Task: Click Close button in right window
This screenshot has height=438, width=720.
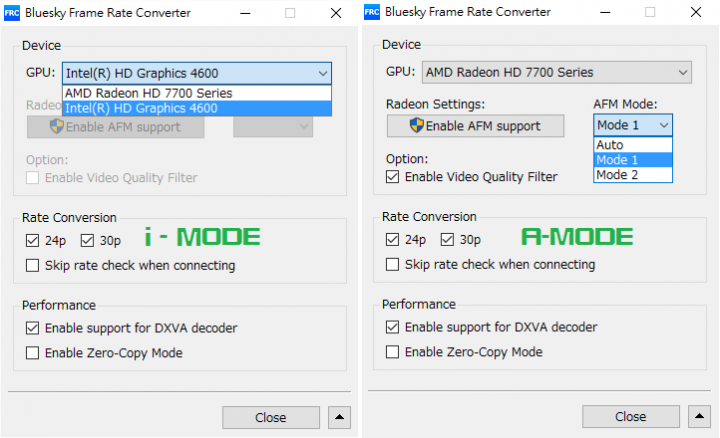Action: click(x=631, y=416)
